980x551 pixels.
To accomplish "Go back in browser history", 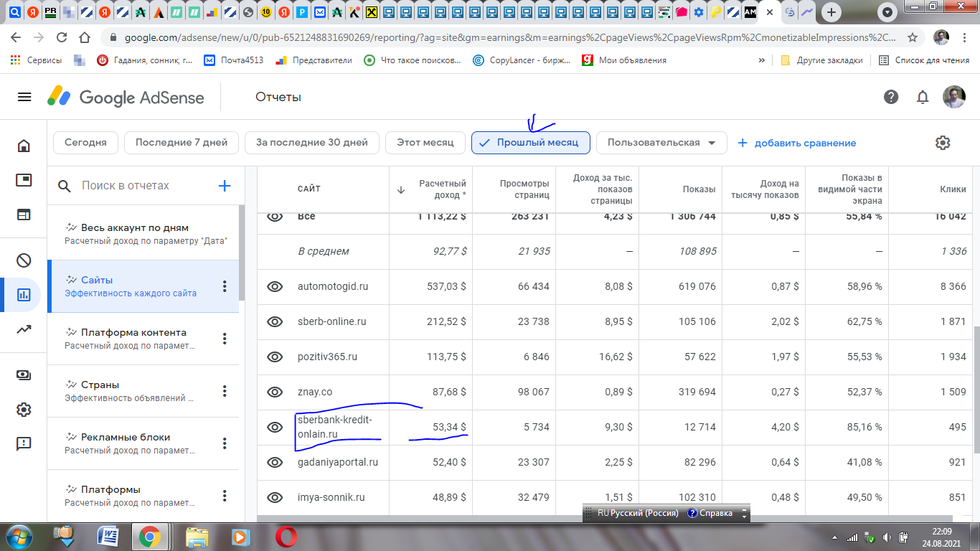I will [x=16, y=37].
